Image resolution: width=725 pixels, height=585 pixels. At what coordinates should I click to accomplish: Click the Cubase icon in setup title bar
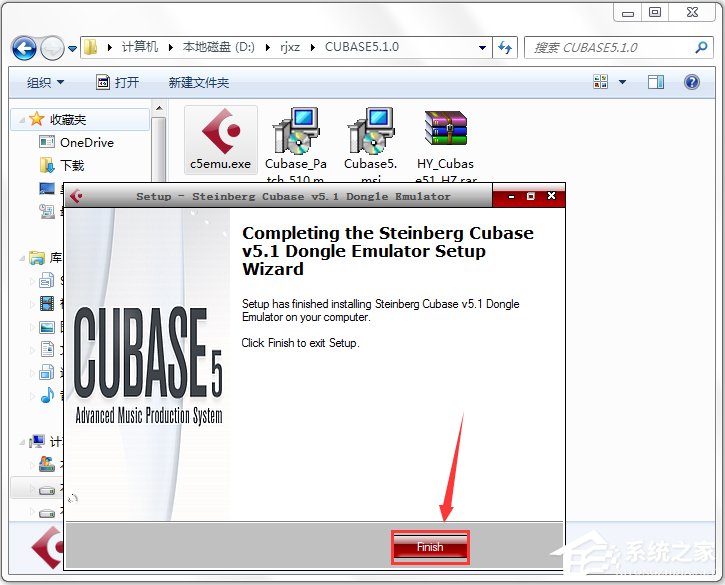point(76,196)
